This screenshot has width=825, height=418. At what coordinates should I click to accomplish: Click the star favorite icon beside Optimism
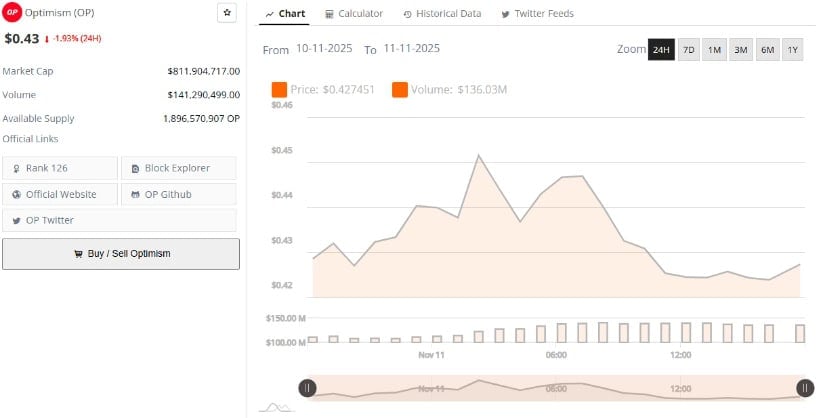(x=227, y=13)
